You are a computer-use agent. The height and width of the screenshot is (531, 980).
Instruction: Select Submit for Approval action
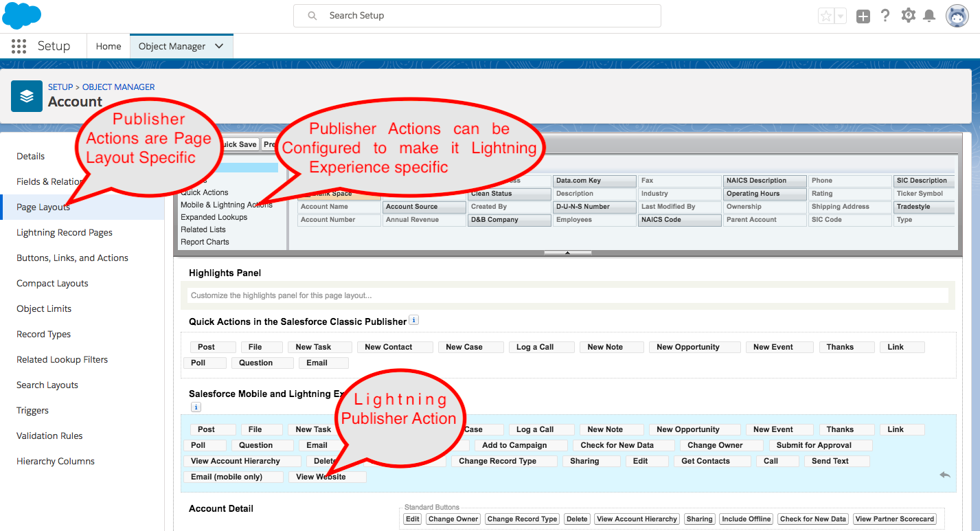(821, 445)
